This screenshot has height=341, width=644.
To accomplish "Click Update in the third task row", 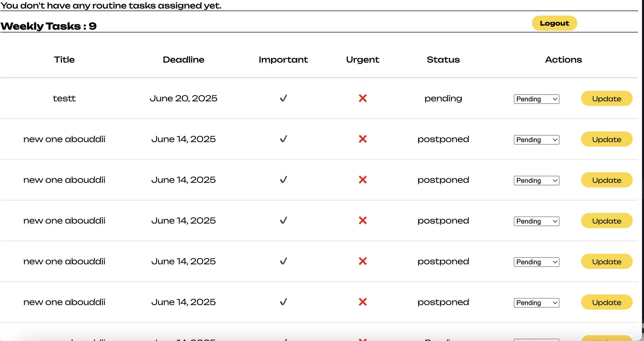I will 606,180.
